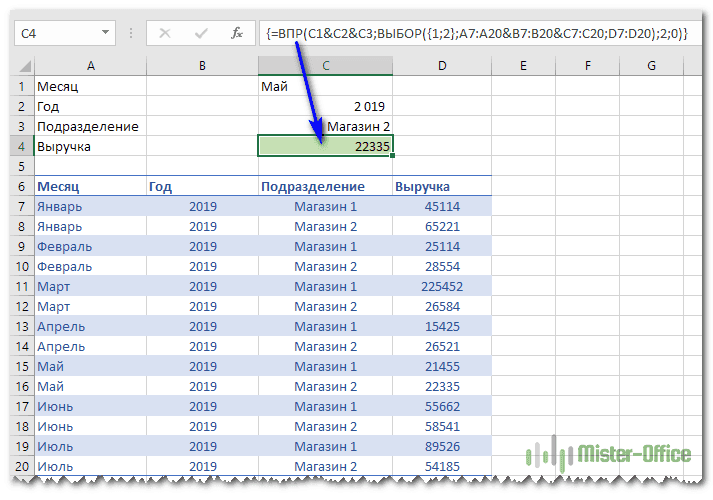The width and height of the screenshot is (713, 500).
Task: Open the Name Box dropdown arrow
Action: 107,33
